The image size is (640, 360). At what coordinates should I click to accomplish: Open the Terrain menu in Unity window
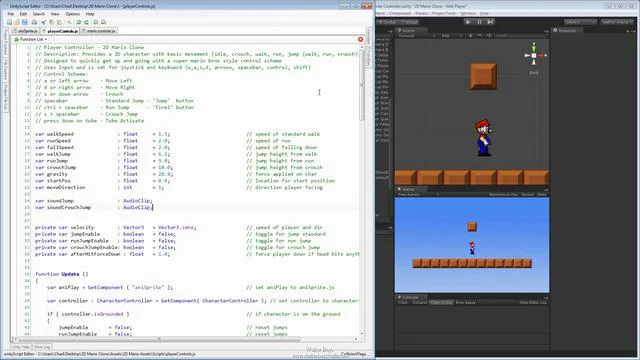[x=421, y=13]
